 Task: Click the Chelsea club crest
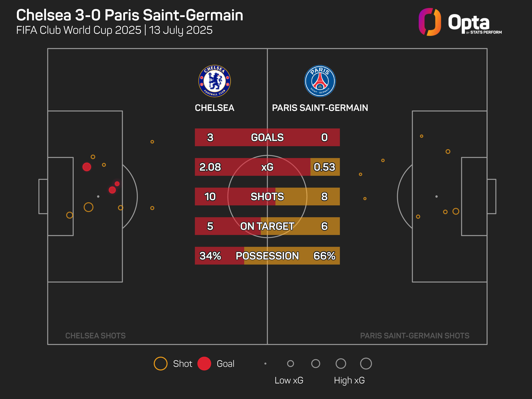[x=215, y=81]
